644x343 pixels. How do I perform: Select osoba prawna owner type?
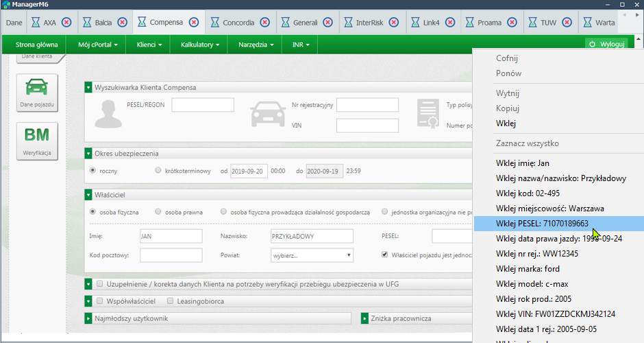pyautogui.click(x=158, y=211)
